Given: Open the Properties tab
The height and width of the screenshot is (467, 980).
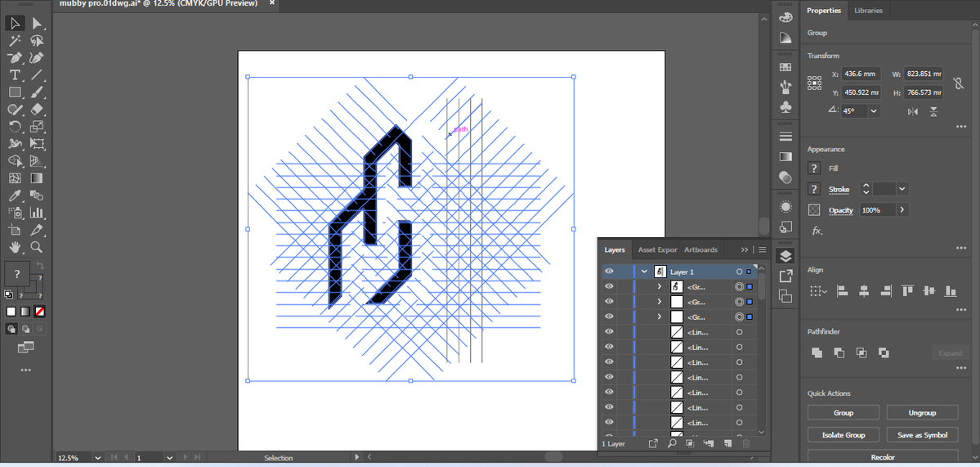Looking at the screenshot, I should [824, 11].
